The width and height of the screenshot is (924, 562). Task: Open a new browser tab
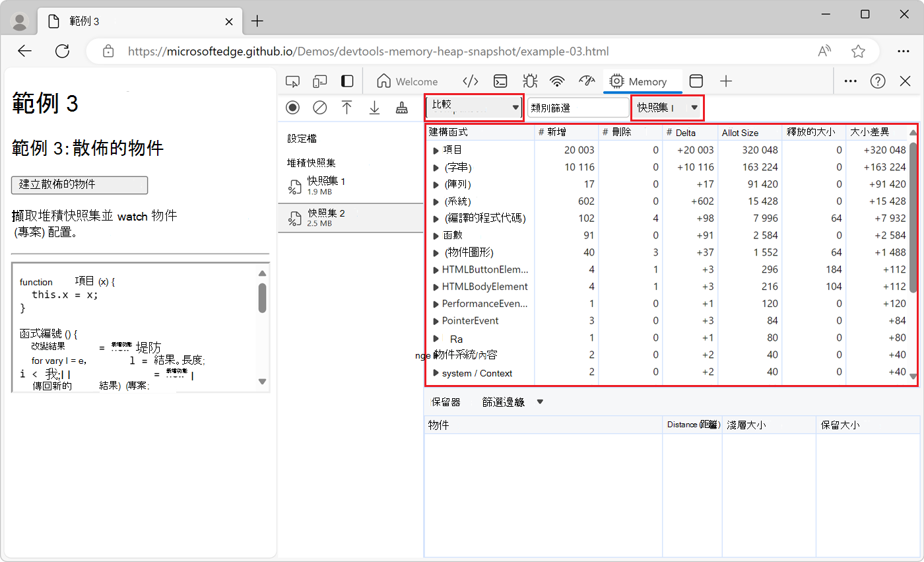coord(257,21)
